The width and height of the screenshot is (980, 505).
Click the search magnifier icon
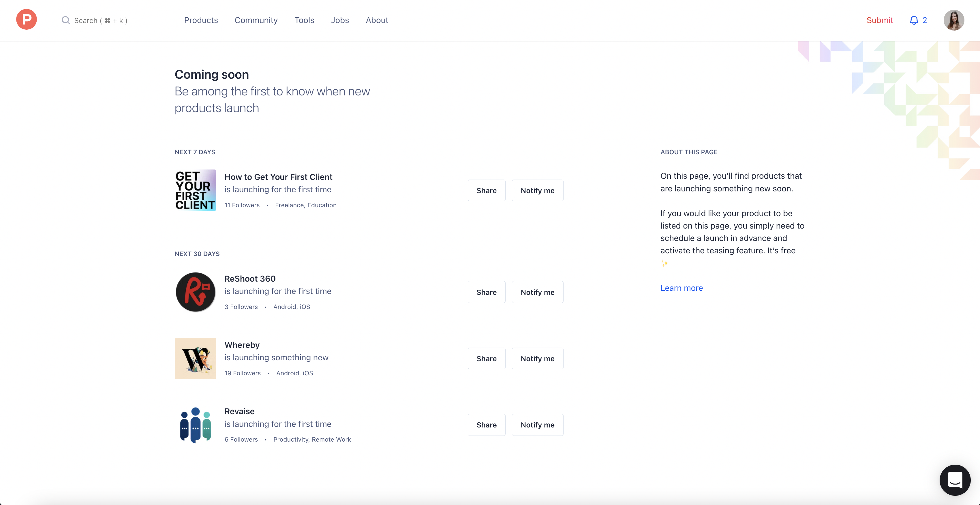coord(66,20)
